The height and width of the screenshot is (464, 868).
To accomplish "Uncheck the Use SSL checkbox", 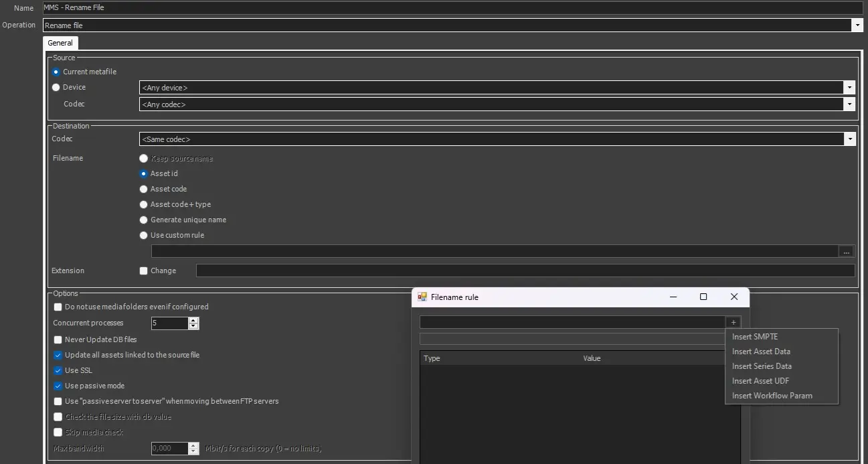I will [58, 370].
